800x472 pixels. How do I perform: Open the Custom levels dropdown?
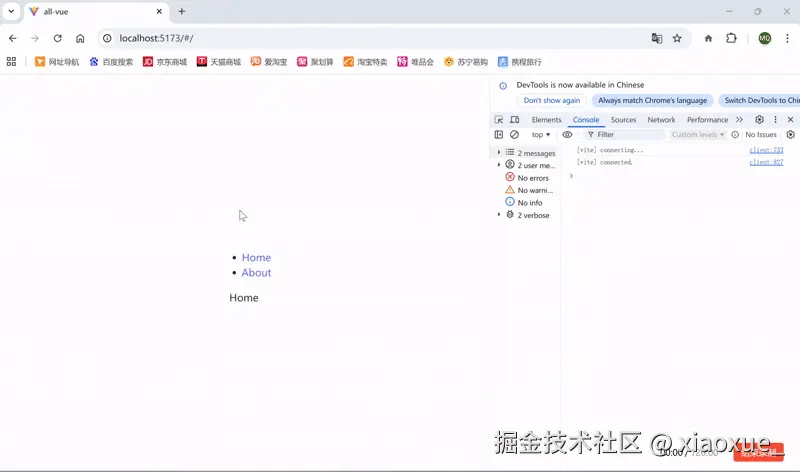(x=697, y=135)
